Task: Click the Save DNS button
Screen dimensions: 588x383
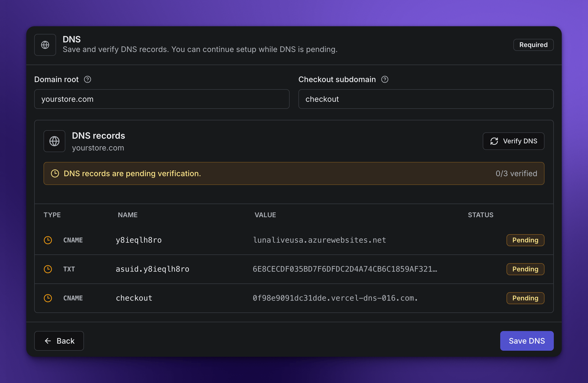Action: point(527,341)
